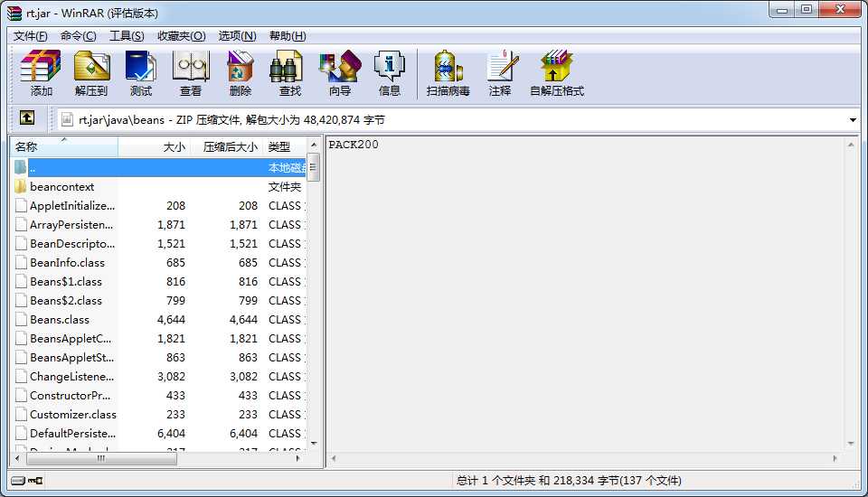Select Customizer.class file
This screenshot has width=868, height=497.
(159, 414)
